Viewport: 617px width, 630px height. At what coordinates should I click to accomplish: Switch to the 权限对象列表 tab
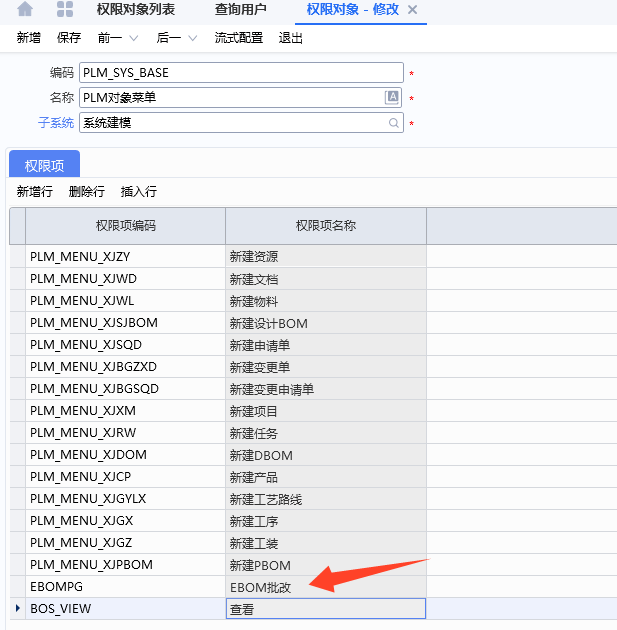tap(136, 10)
